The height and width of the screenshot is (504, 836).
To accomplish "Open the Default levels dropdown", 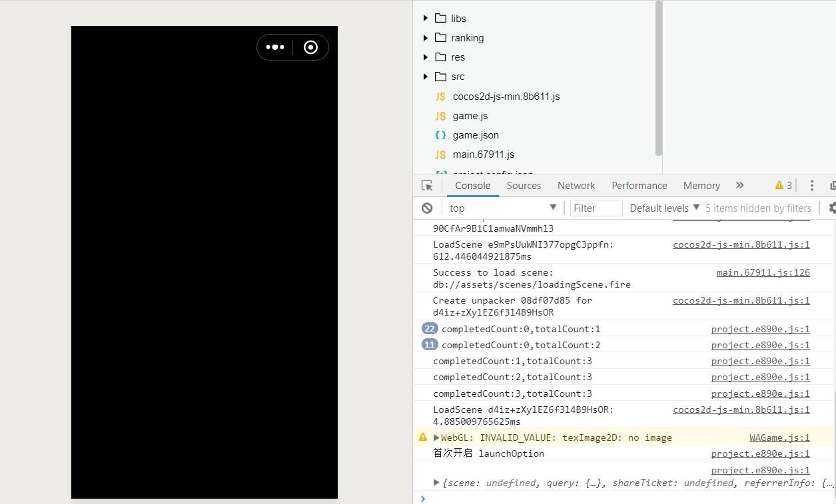I will pyautogui.click(x=665, y=208).
